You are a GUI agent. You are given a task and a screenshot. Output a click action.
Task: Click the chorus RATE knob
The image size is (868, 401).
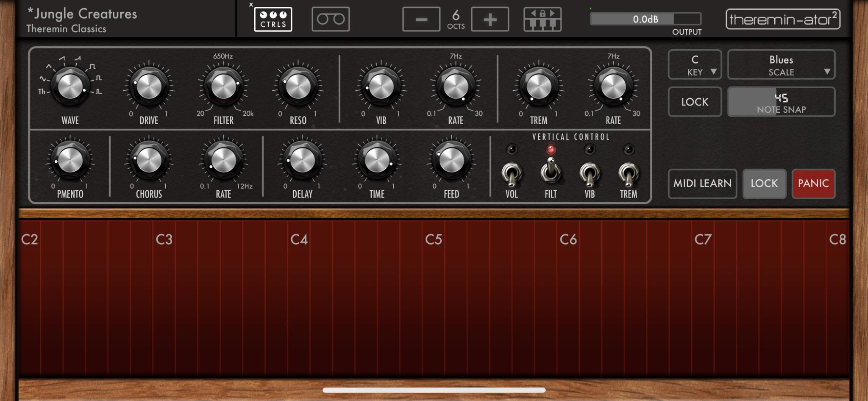pyautogui.click(x=223, y=161)
